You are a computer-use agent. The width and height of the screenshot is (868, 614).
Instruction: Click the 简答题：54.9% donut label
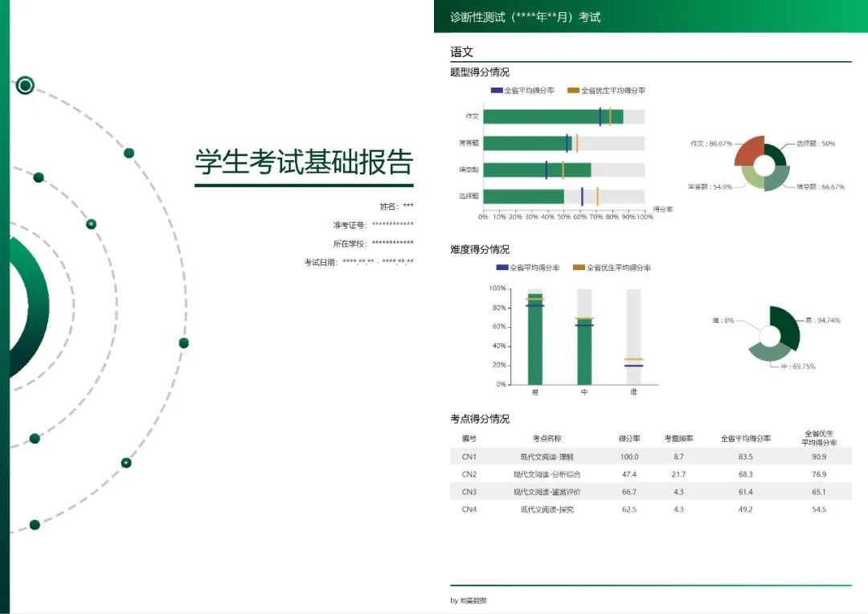710,186
